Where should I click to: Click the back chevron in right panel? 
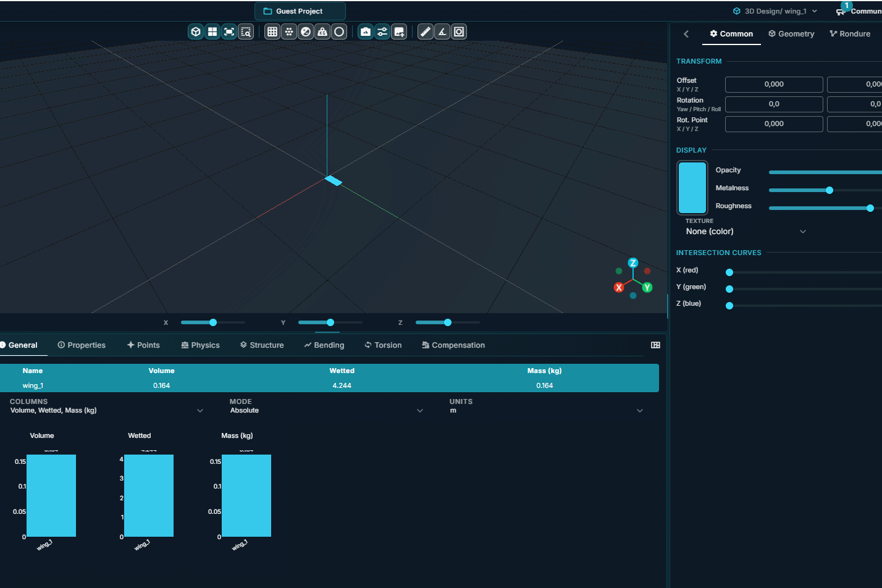pos(686,34)
